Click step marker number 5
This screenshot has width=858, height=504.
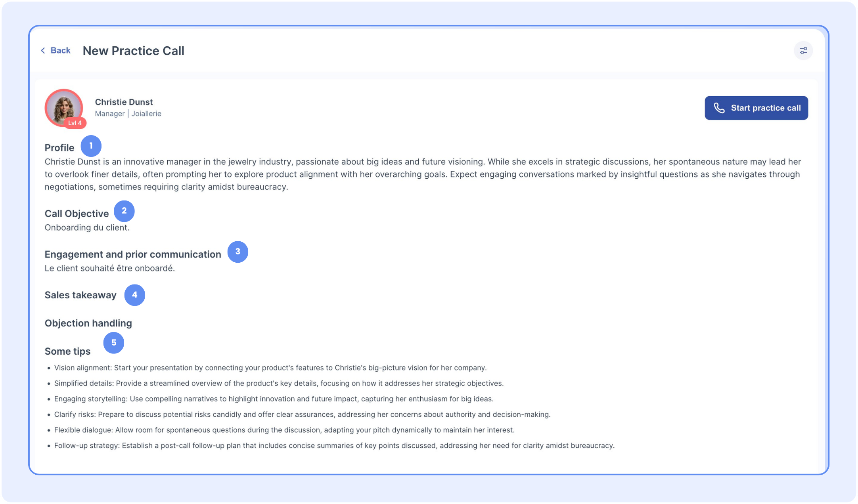114,343
